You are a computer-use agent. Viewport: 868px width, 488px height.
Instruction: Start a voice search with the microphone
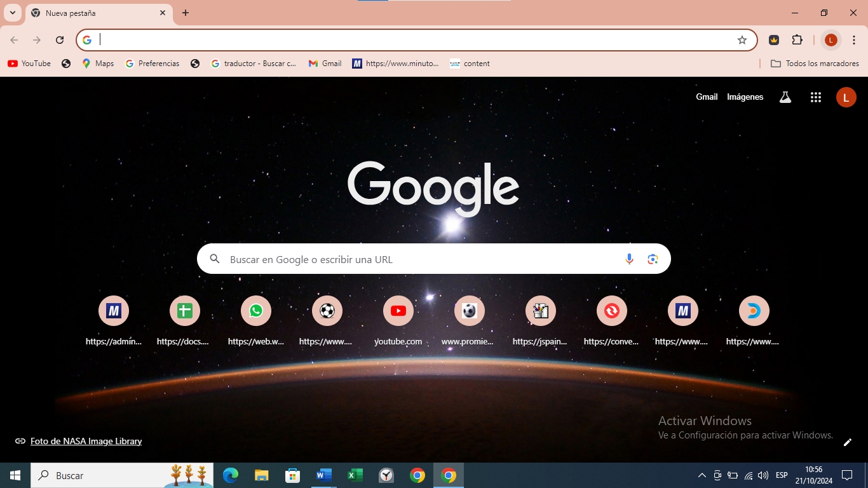coord(629,259)
